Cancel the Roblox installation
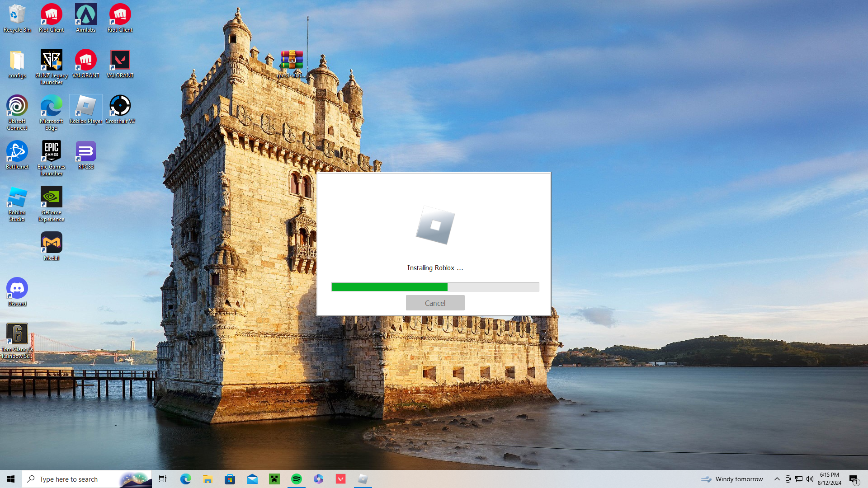The height and width of the screenshot is (488, 868). (435, 303)
